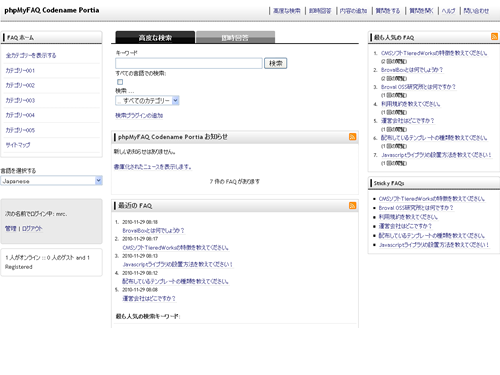This screenshot has width=500, height=375.
Task: Show archived news link under お知らせ
Action: [x=153, y=167]
